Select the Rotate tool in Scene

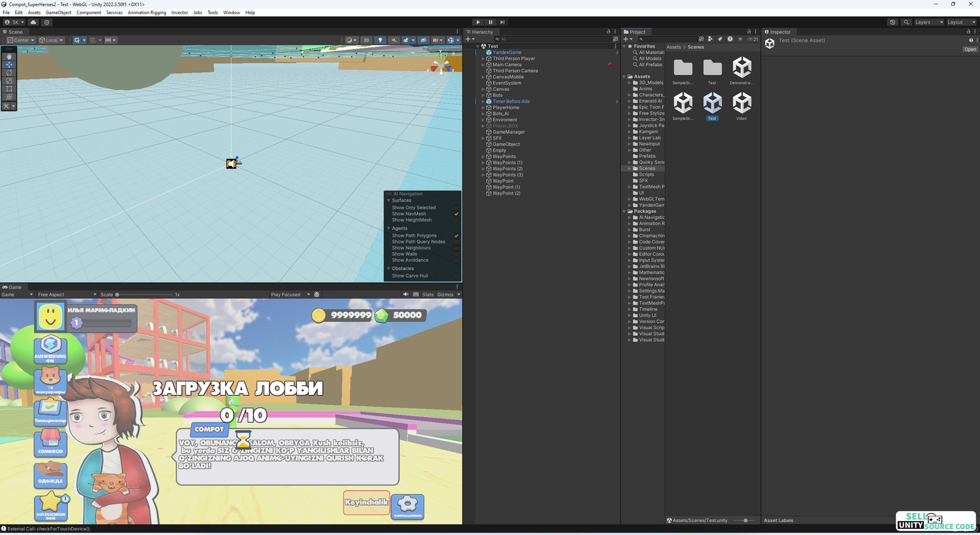click(x=9, y=72)
